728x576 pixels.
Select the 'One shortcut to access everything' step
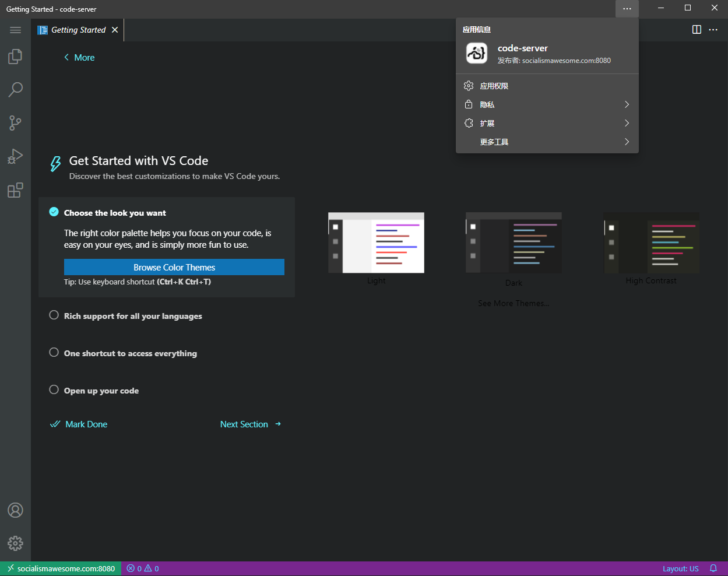tap(130, 353)
